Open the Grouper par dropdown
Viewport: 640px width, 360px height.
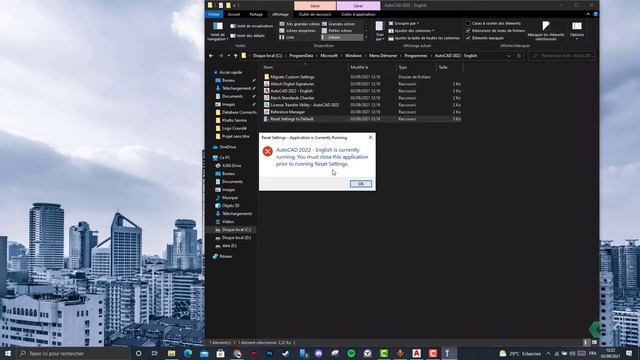tap(404, 24)
